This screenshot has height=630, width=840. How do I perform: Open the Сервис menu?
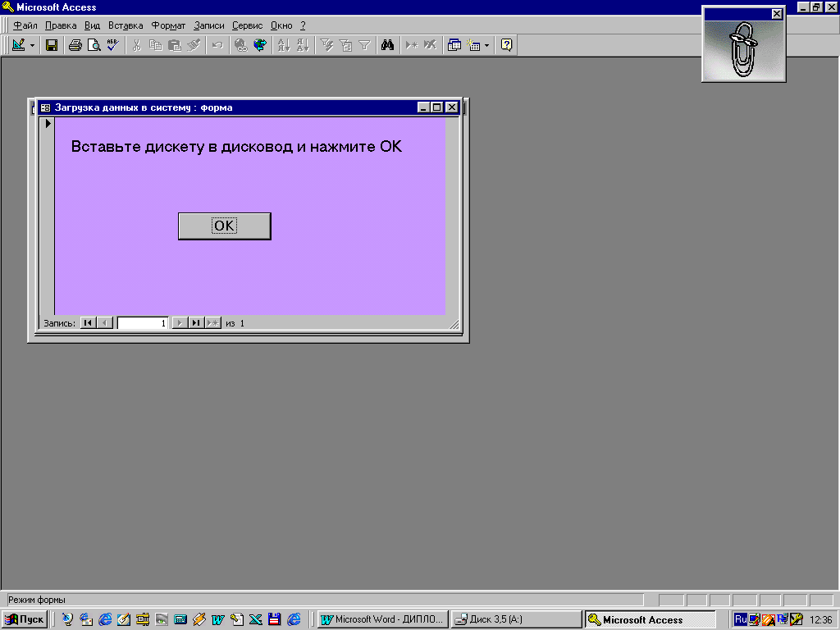point(247,25)
